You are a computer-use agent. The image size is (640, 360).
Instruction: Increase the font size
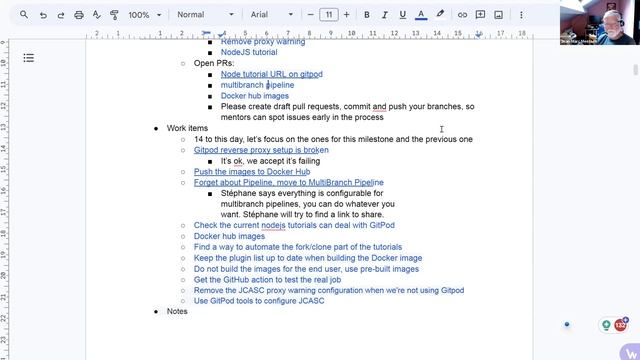click(x=347, y=15)
